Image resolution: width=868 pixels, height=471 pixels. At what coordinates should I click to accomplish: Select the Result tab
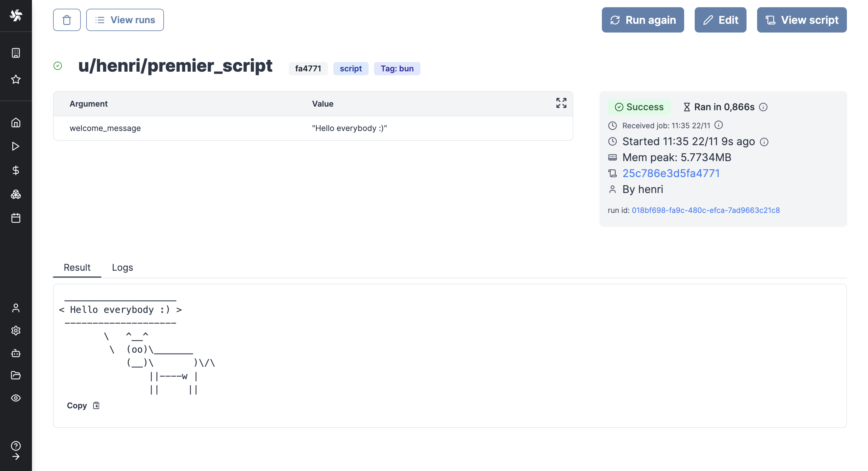tap(77, 267)
